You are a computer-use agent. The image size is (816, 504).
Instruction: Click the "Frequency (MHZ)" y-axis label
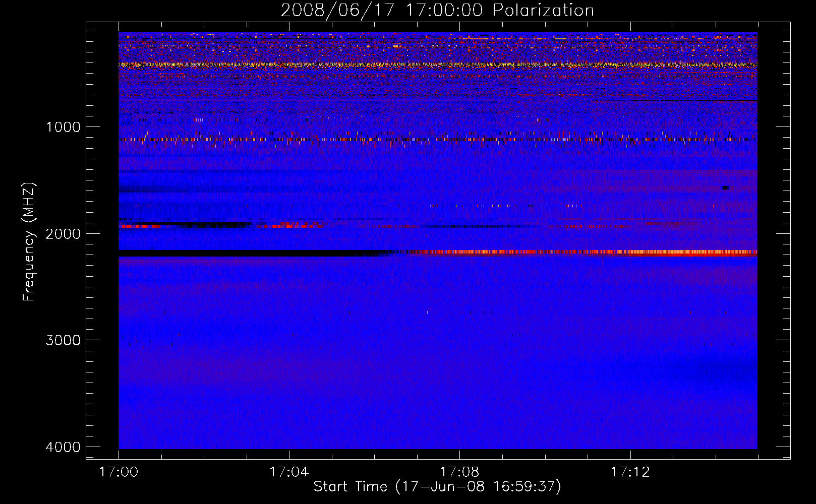pos(29,242)
